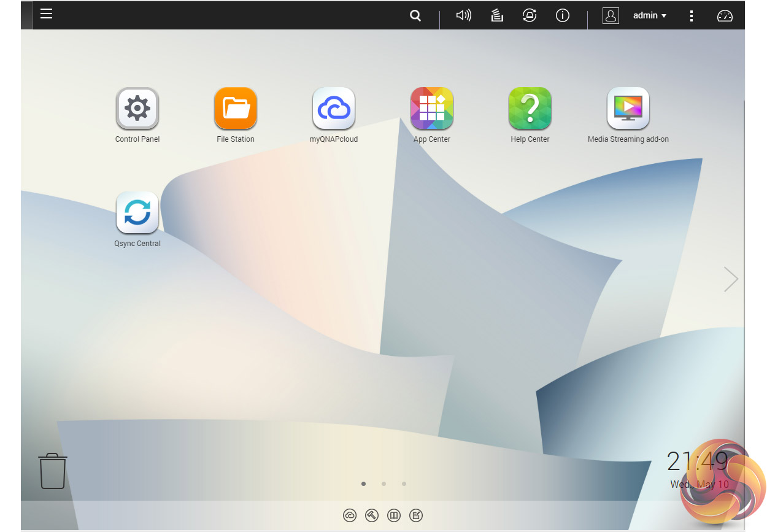This screenshot has width=767, height=532.
Task: Open the more options three-dot menu
Action: point(692,16)
